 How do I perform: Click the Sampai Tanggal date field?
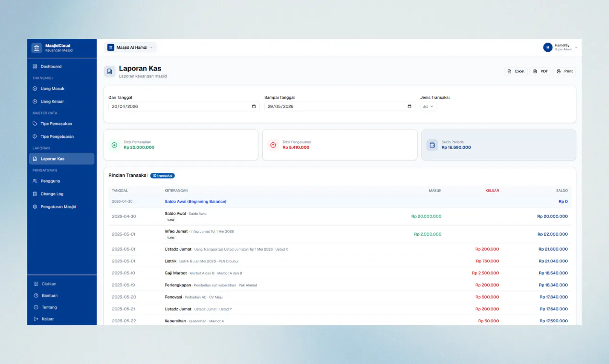[x=340, y=106]
